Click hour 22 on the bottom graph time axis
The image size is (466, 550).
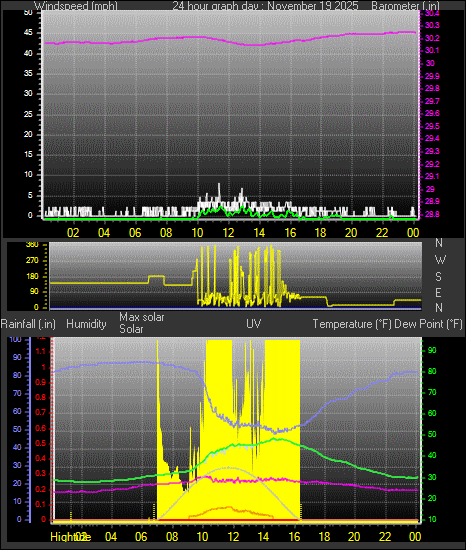385,537
